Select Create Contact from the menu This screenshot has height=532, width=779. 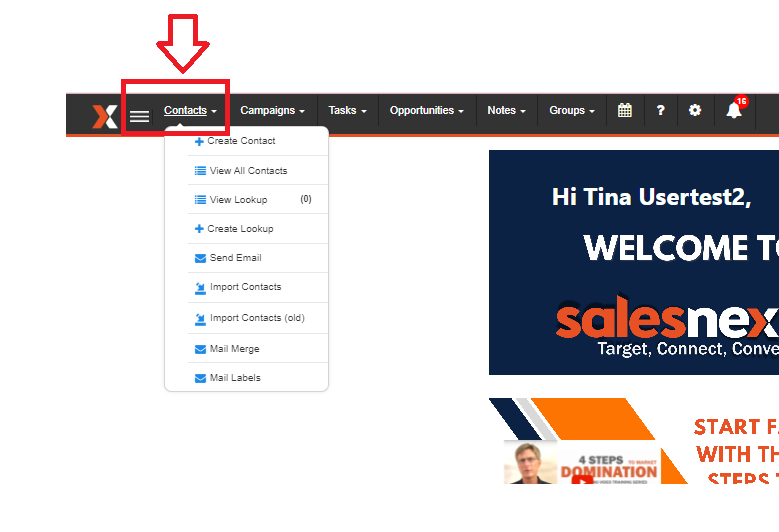[241, 141]
